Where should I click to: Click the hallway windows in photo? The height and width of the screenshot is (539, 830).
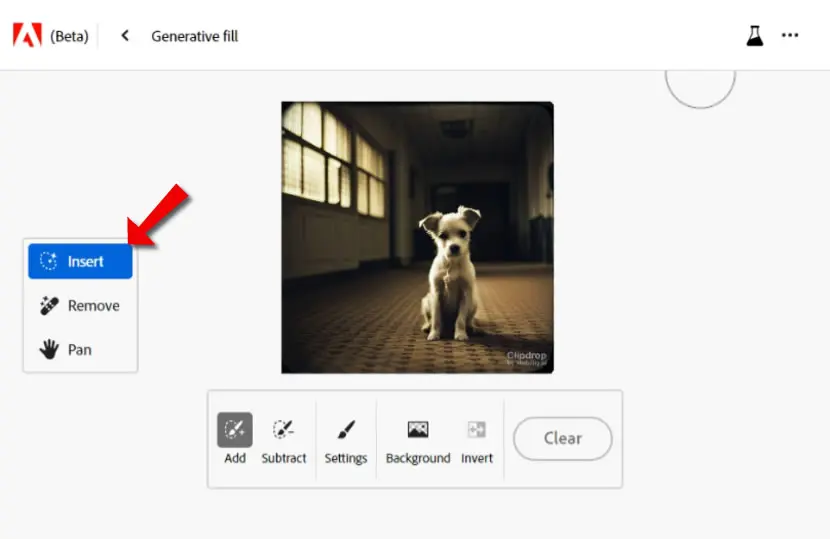click(x=333, y=159)
